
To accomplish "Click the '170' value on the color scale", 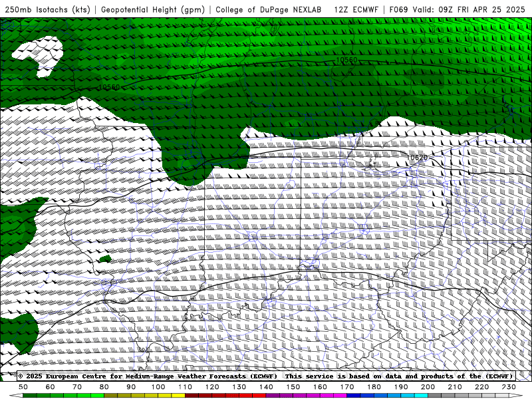I will tap(346, 387).
